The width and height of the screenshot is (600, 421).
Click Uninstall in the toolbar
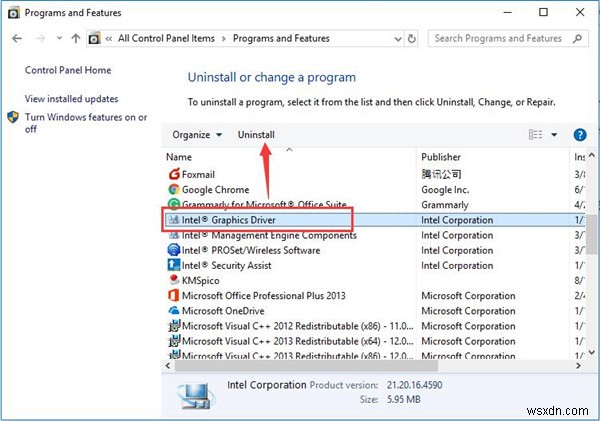256,135
